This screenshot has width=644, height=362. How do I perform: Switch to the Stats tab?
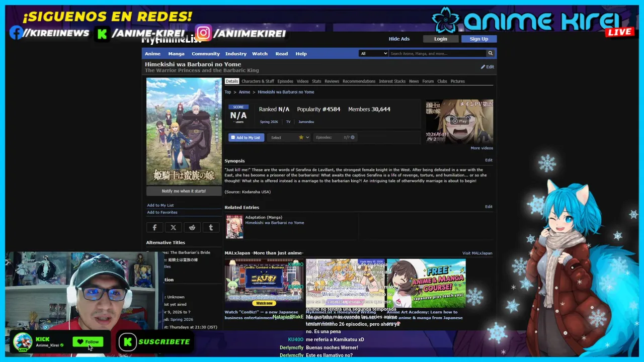coord(316,81)
